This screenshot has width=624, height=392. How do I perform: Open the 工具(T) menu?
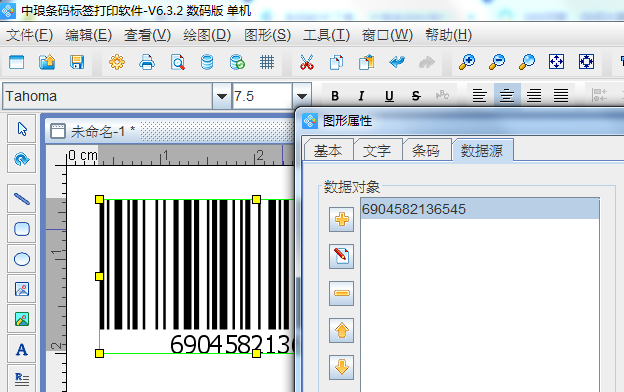[x=326, y=35]
